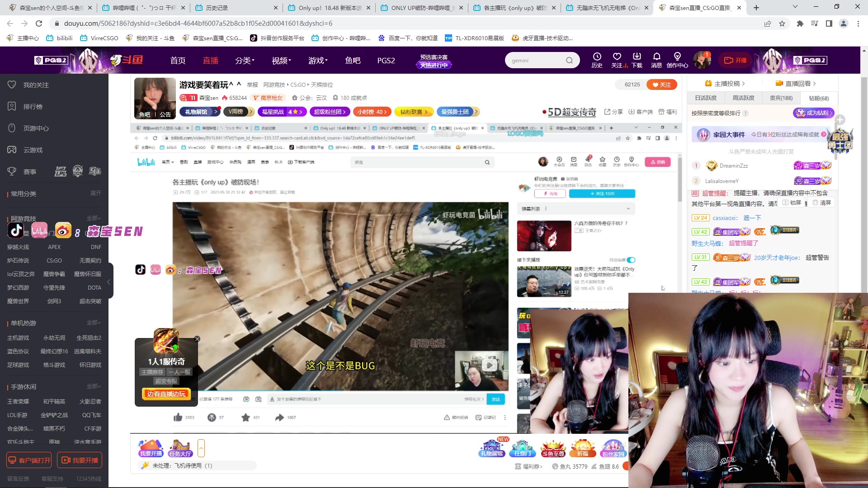The width and height of the screenshot is (868, 488).
Task: Open the 视频 dropdown in nav
Action: 281,60
